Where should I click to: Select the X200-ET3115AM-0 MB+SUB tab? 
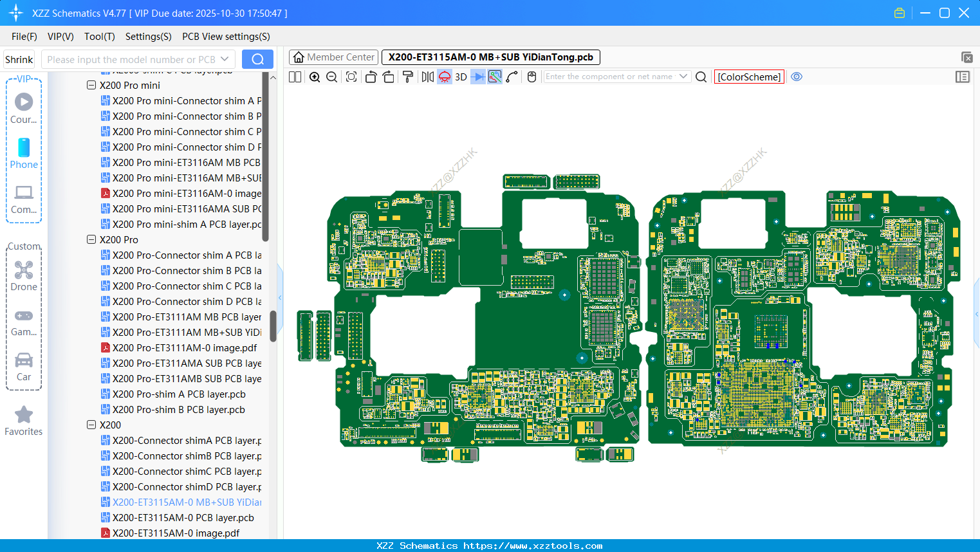coord(490,57)
